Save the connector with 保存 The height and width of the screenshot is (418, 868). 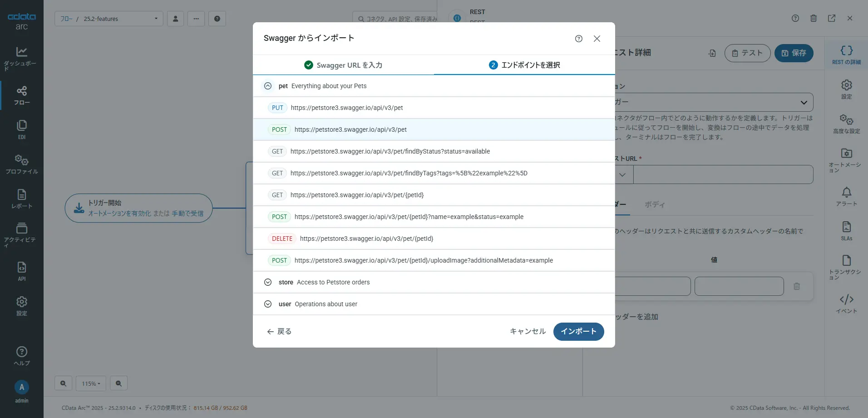point(794,53)
